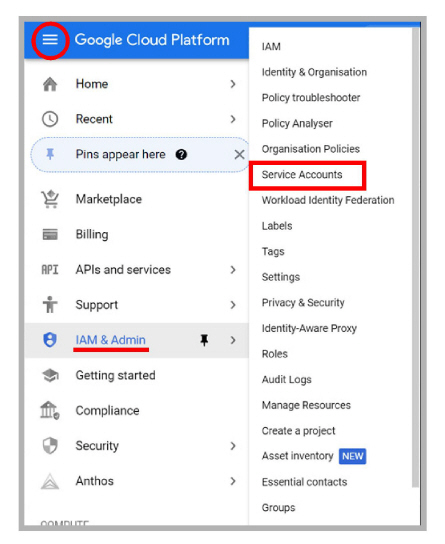Click Create a project entry
This screenshot has width=445, height=544.
[x=298, y=431]
